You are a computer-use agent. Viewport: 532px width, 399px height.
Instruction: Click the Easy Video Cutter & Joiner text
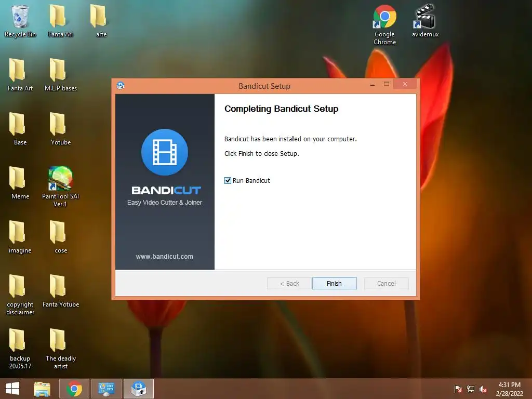[x=165, y=203]
